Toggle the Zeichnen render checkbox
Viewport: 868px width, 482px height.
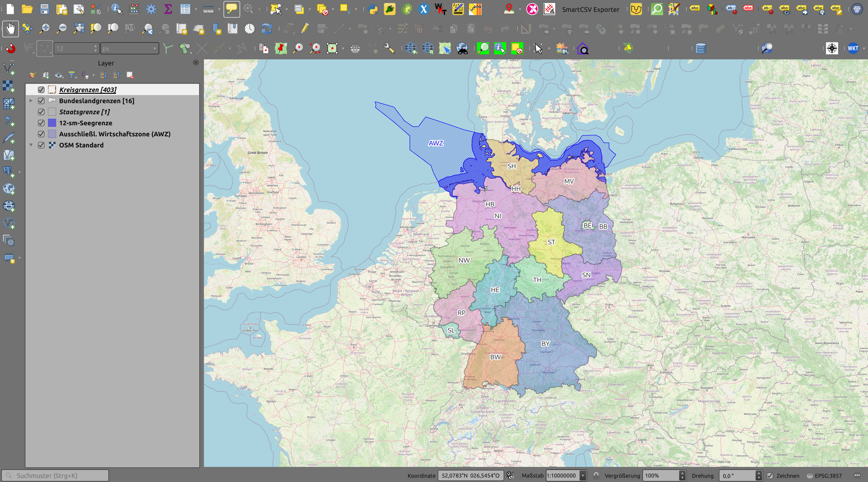[x=770, y=476]
